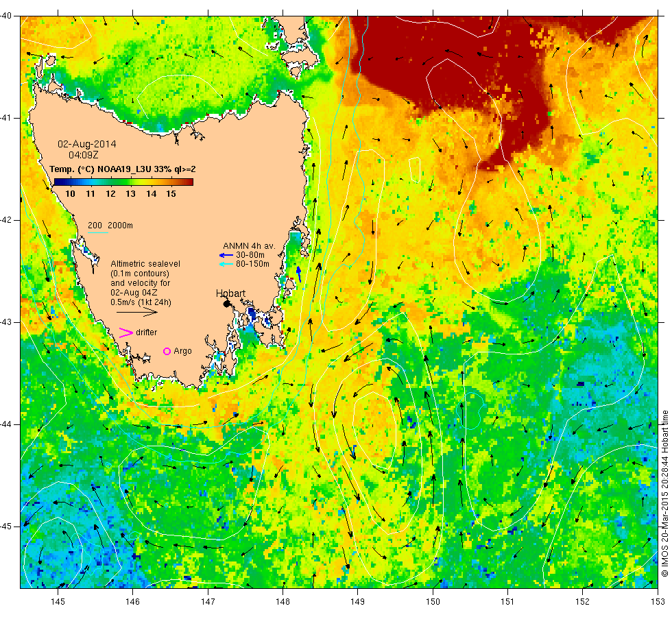Image resolution: width=672 pixels, height=617 pixels.
Task: Click the '145' longitude axis label
Action: click(x=58, y=602)
